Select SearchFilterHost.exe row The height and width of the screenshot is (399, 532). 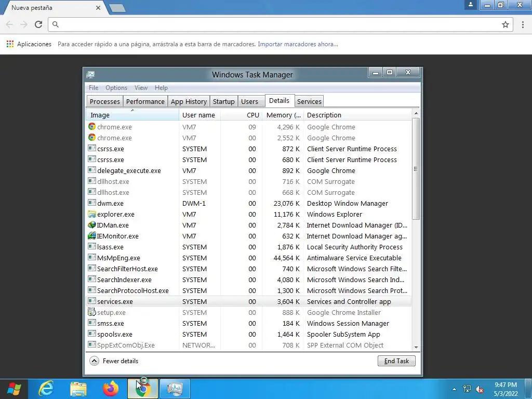[x=249, y=269]
